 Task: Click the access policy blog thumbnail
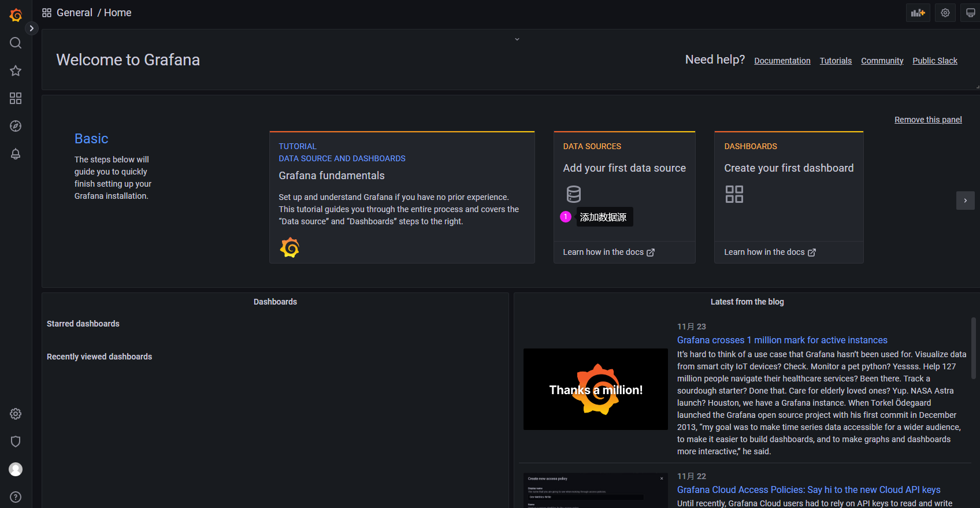coord(596,491)
